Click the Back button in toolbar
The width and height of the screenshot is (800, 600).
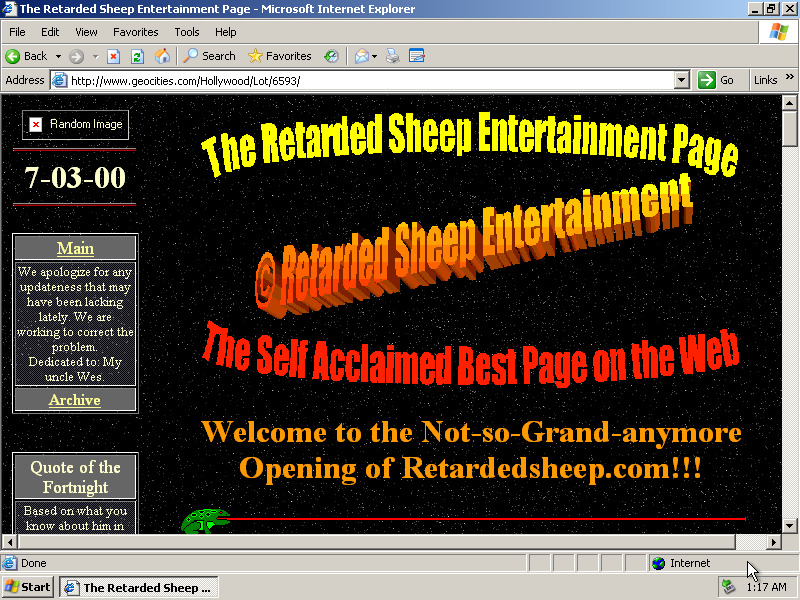(x=26, y=56)
